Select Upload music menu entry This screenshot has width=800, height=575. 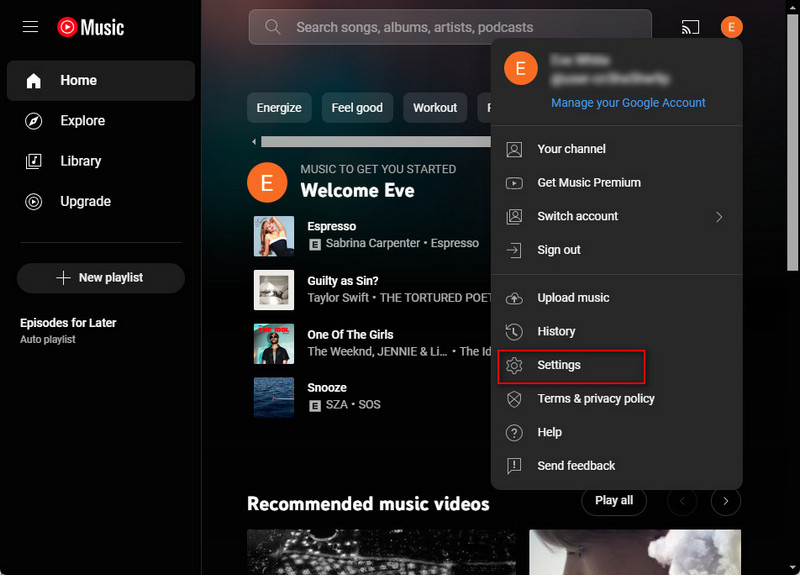(x=616, y=298)
